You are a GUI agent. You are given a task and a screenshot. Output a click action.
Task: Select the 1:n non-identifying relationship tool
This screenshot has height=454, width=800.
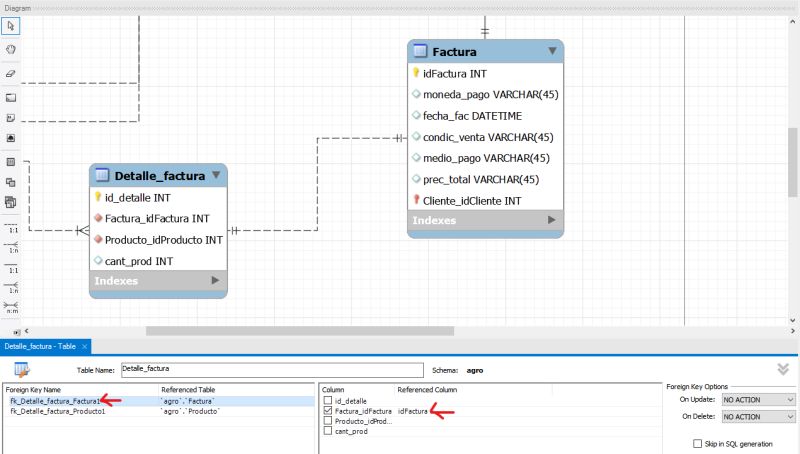pyautogui.click(x=11, y=247)
